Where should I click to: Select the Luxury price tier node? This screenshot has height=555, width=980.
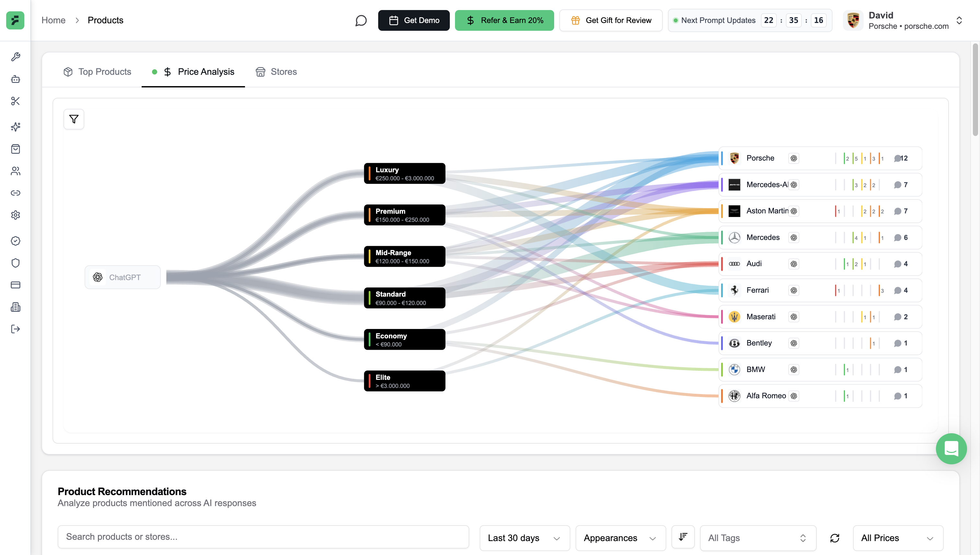pyautogui.click(x=404, y=174)
